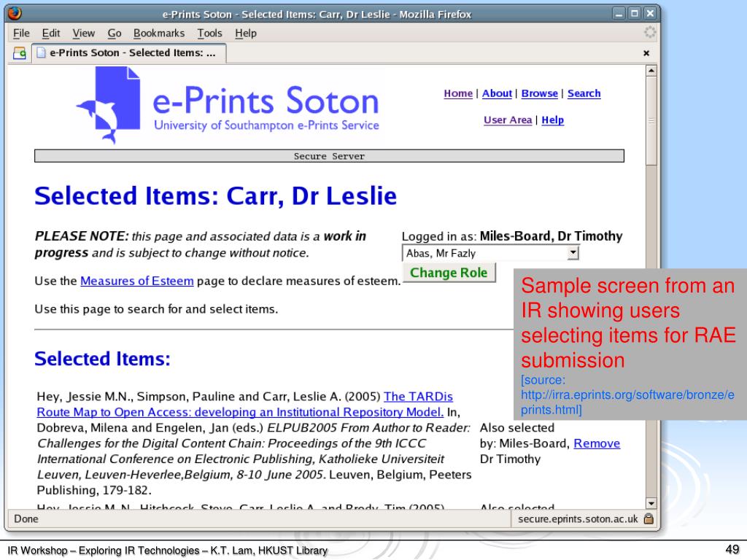Click the scrollbar up arrow
Image resolution: width=747 pixels, height=560 pixels.
click(651, 71)
